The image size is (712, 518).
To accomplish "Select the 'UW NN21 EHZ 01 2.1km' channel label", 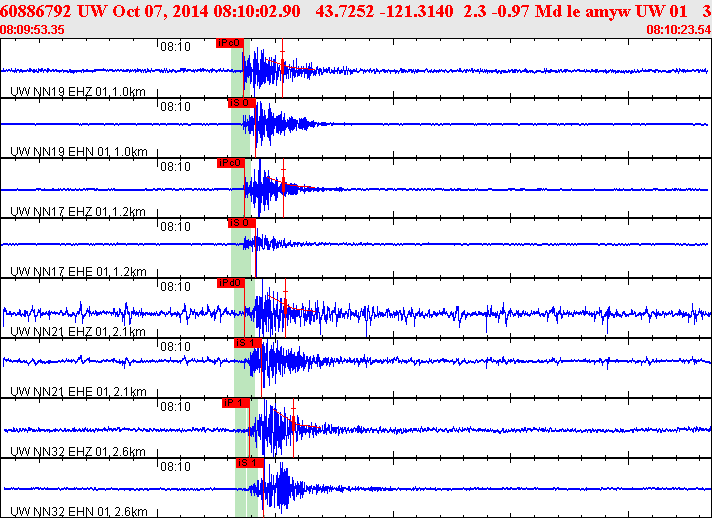I will coord(78,331).
